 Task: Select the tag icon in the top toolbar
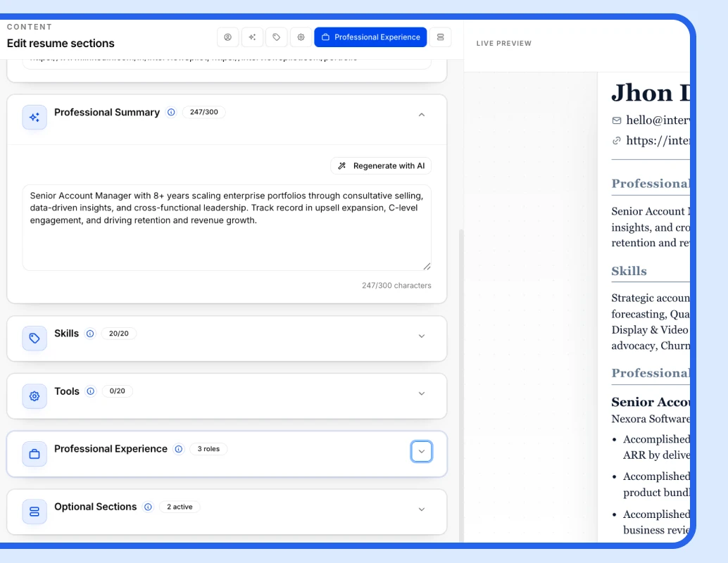[277, 37]
